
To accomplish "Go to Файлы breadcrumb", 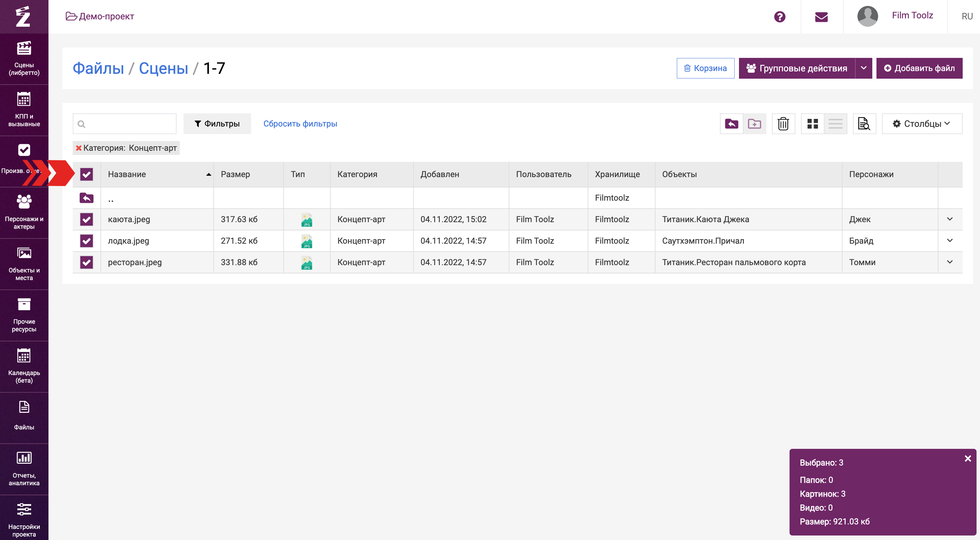I will (98, 68).
